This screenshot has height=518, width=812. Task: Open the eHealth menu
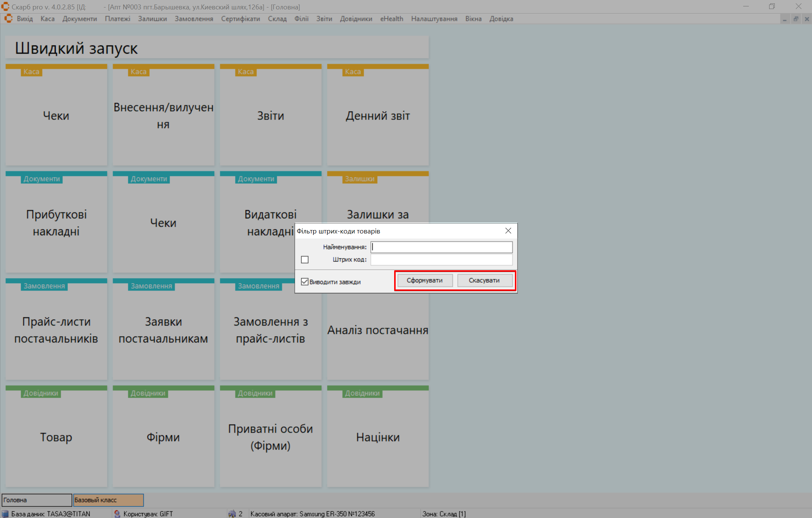392,19
